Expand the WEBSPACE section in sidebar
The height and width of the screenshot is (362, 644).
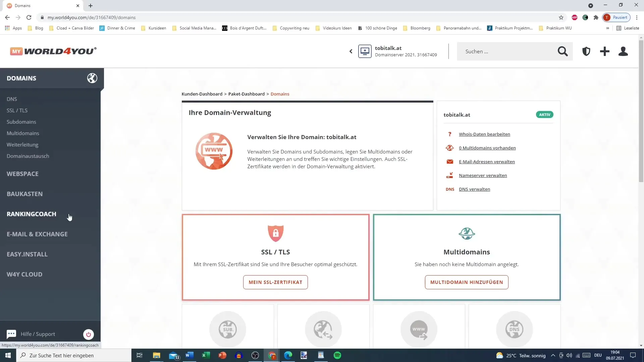click(22, 174)
